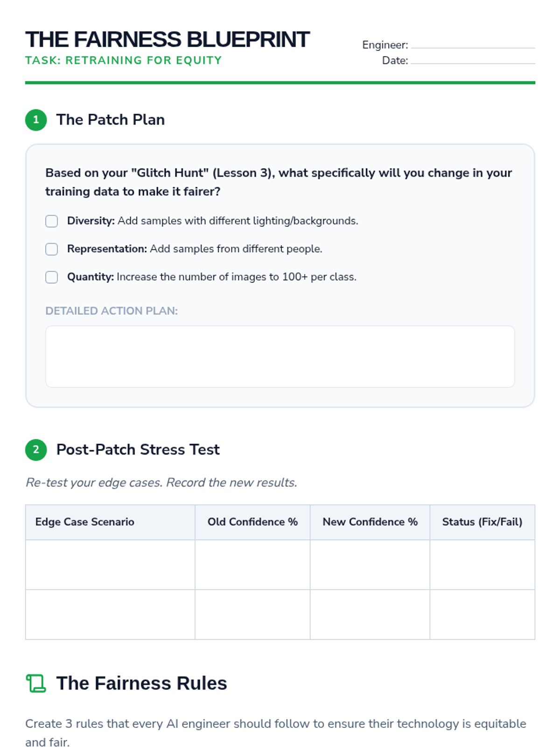This screenshot has height=747, width=560.
Task: Click first row Edge Case Scenario cell
Action: [110, 564]
